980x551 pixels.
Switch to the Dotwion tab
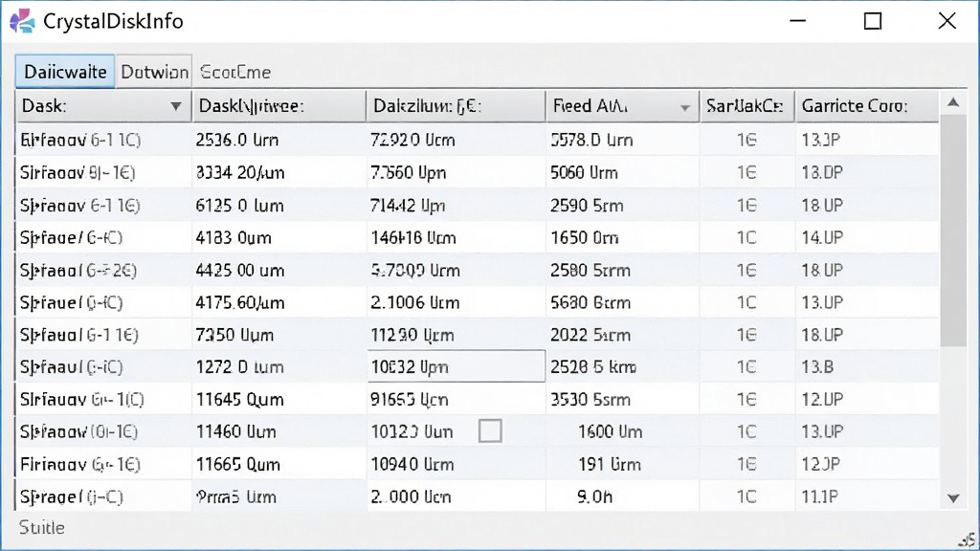click(x=154, y=72)
